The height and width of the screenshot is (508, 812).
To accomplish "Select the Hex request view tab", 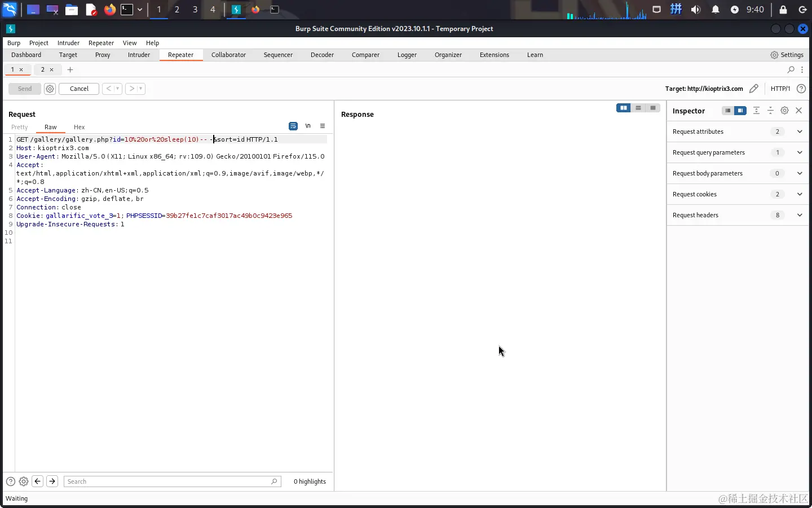I will pyautogui.click(x=79, y=127).
